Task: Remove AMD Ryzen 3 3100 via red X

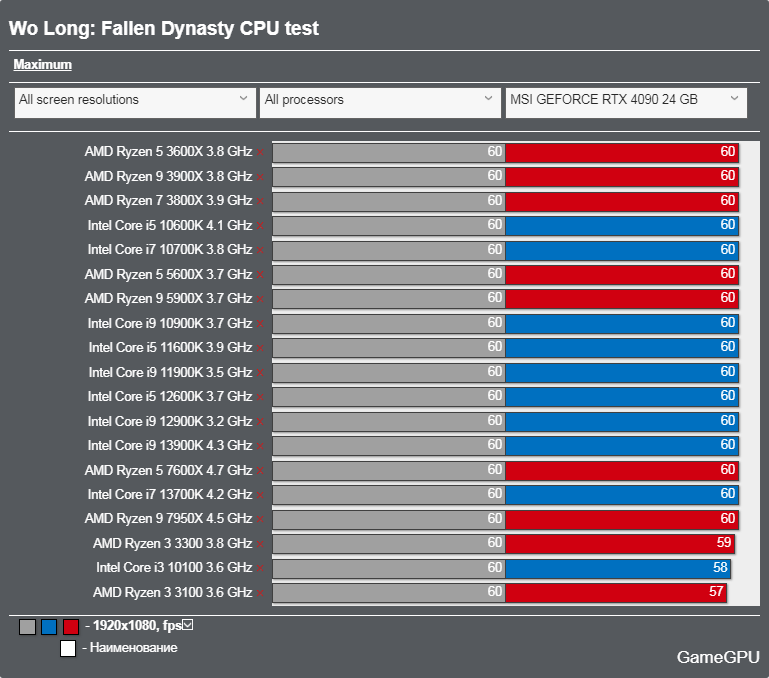Action: coord(260,593)
